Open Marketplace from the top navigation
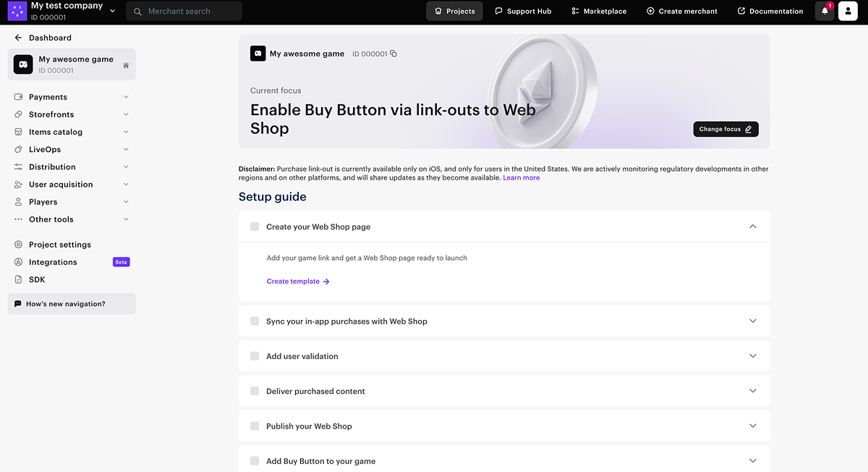 599,11
